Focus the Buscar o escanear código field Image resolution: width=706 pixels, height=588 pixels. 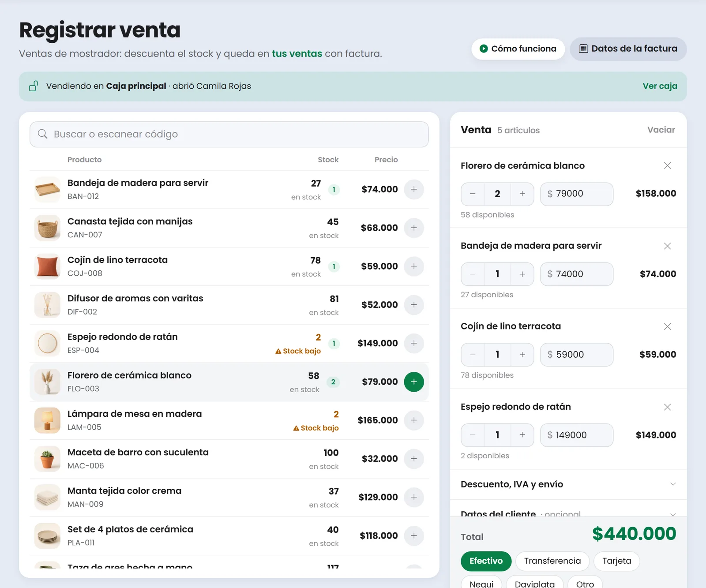click(x=229, y=134)
